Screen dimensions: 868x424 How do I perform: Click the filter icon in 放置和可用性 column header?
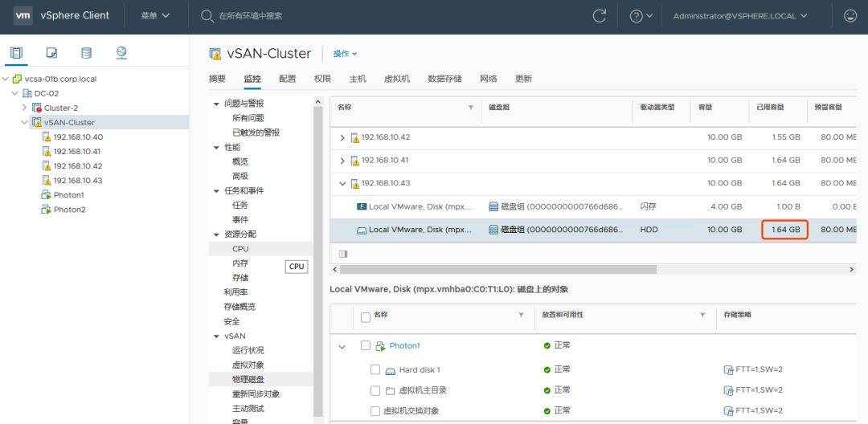point(702,315)
